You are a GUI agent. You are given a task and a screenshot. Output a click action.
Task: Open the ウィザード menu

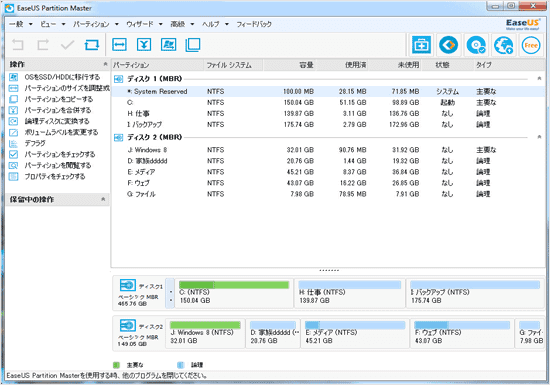[x=140, y=24]
